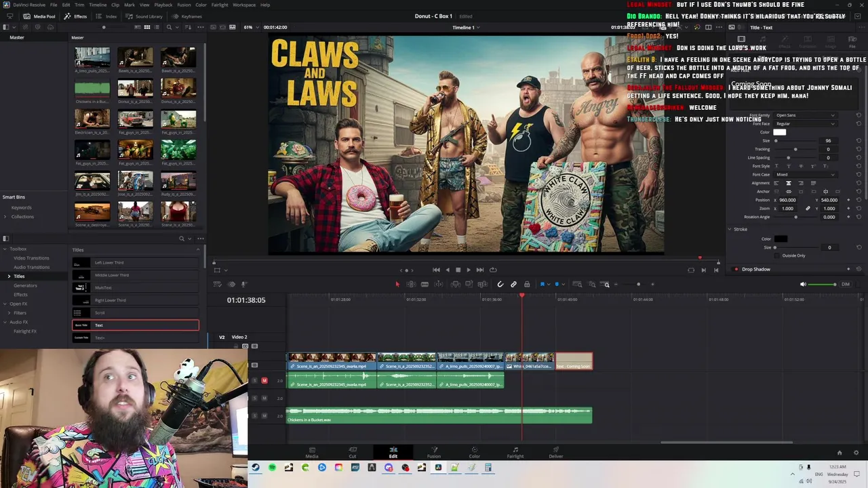Click the white text Color swatch
The width and height of the screenshot is (868, 488).
pos(780,132)
